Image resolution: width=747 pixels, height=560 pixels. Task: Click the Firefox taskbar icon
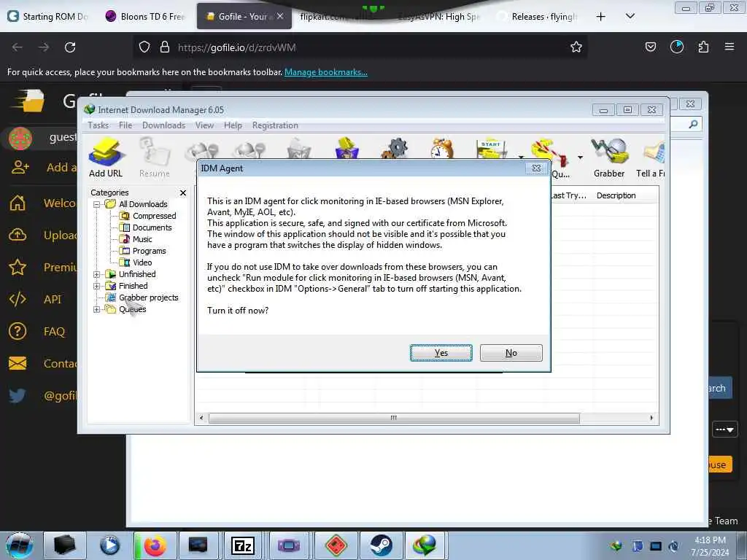coord(155,545)
